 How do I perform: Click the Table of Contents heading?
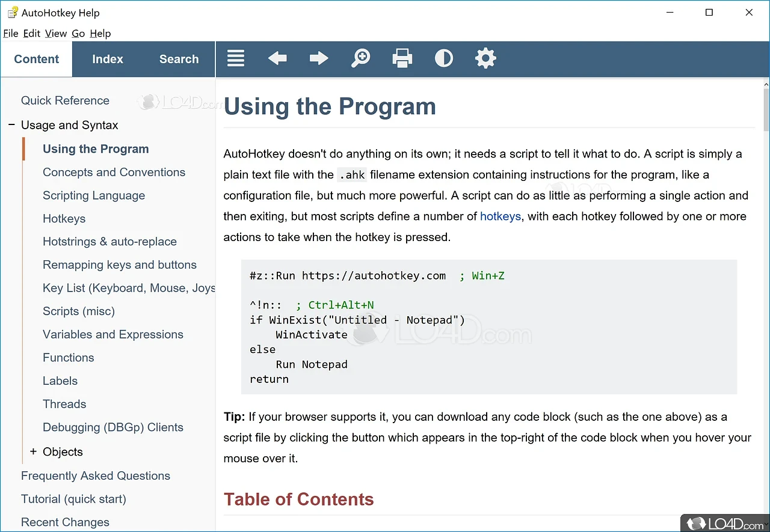[x=299, y=500]
